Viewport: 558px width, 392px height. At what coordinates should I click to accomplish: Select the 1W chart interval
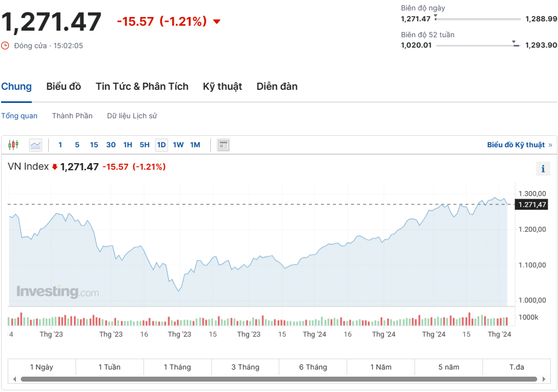(178, 145)
